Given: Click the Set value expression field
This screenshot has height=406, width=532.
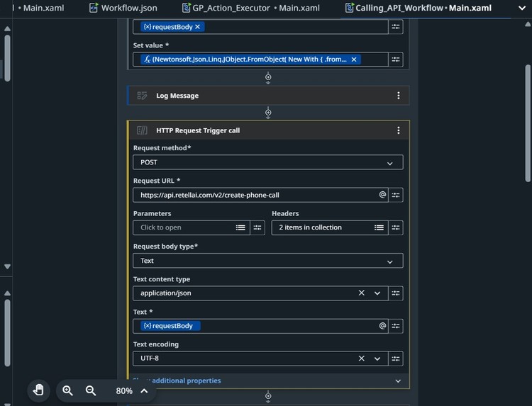Looking at the screenshot, I should pos(260,60).
